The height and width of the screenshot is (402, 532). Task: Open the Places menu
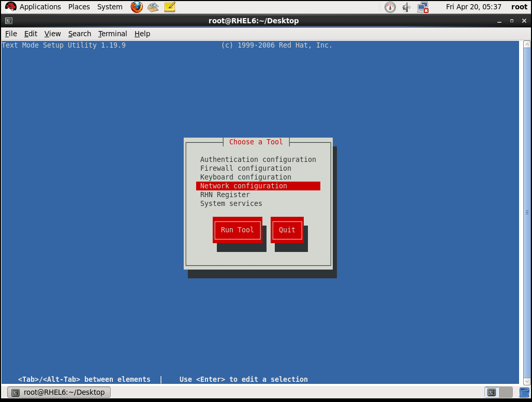79,7
